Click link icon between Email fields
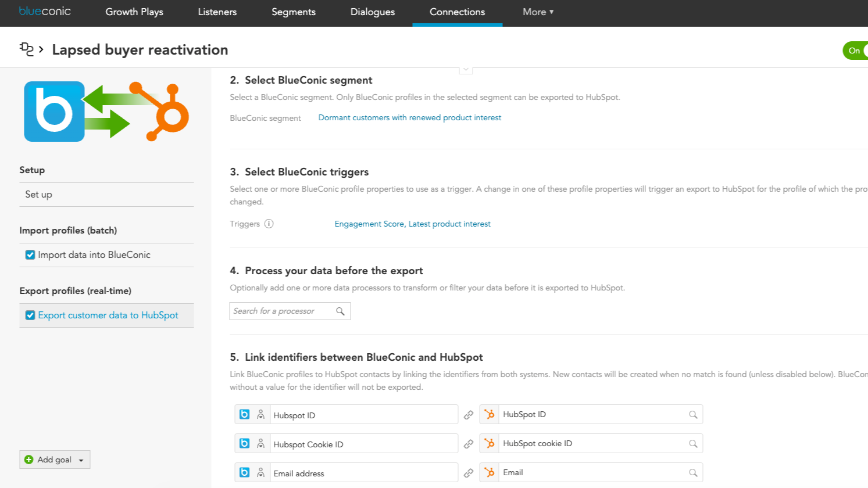This screenshot has height=488, width=868. 469,473
